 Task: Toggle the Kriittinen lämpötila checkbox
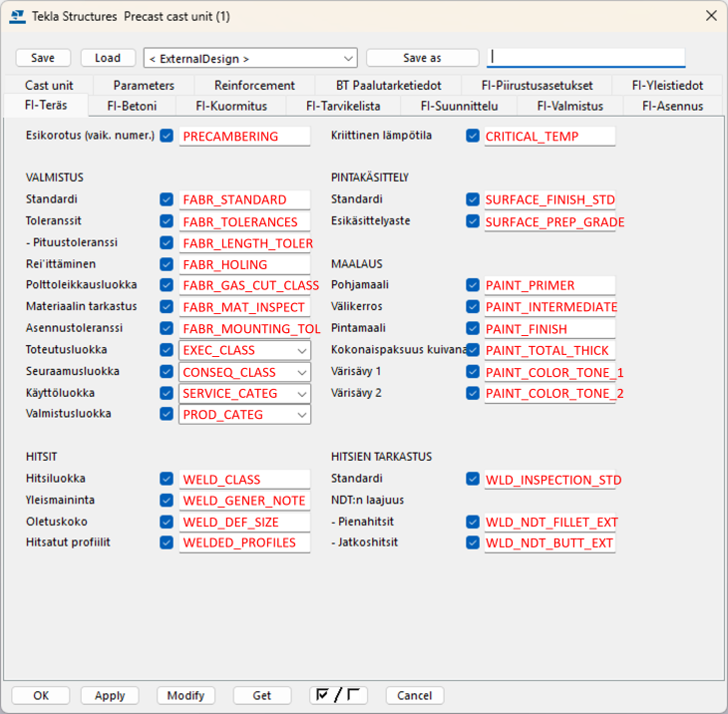point(473,136)
